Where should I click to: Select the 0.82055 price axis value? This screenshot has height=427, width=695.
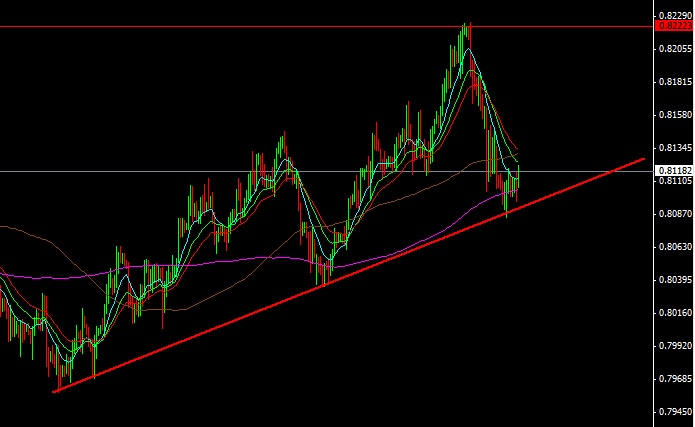tap(675, 49)
